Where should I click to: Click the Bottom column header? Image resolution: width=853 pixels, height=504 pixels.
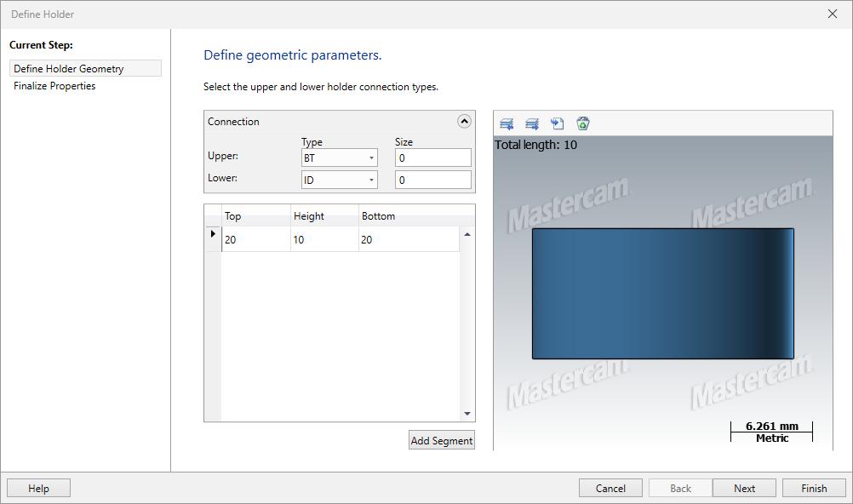409,216
